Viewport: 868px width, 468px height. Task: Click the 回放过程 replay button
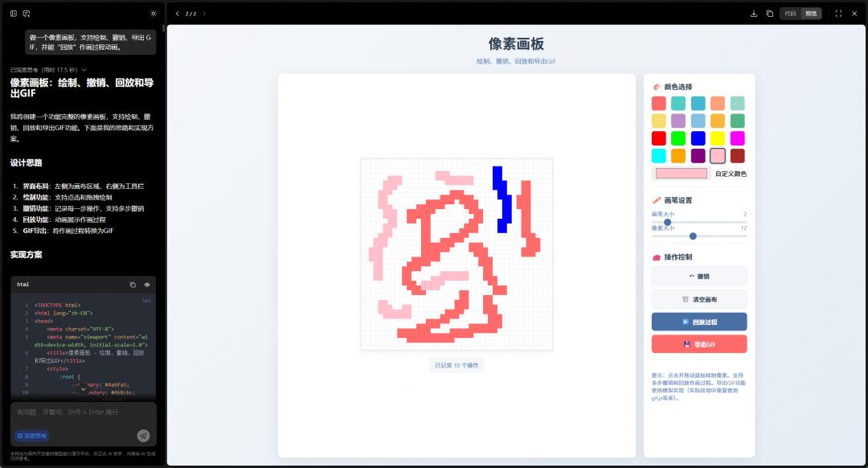pos(699,322)
